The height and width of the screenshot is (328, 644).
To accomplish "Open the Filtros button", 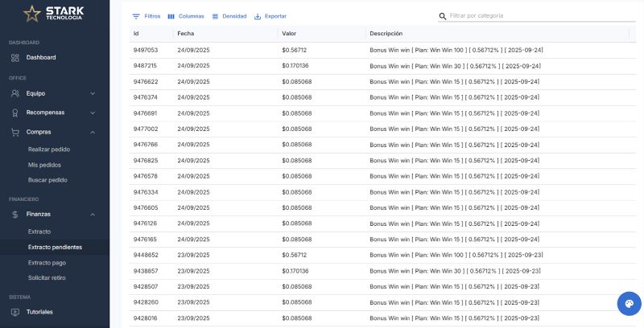I will click(147, 16).
